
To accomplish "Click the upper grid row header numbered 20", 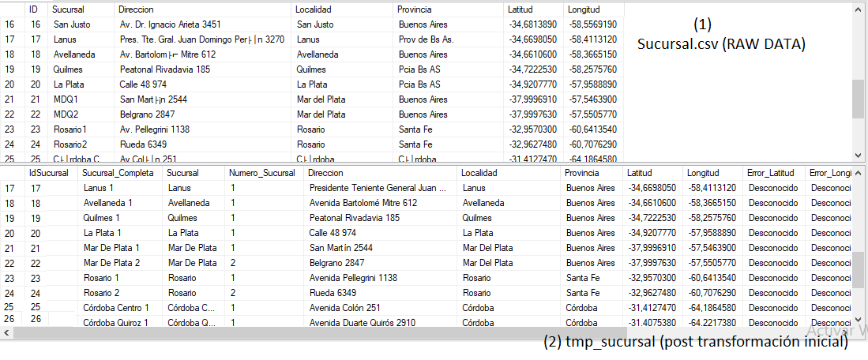I will pyautogui.click(x=13, y=84).
